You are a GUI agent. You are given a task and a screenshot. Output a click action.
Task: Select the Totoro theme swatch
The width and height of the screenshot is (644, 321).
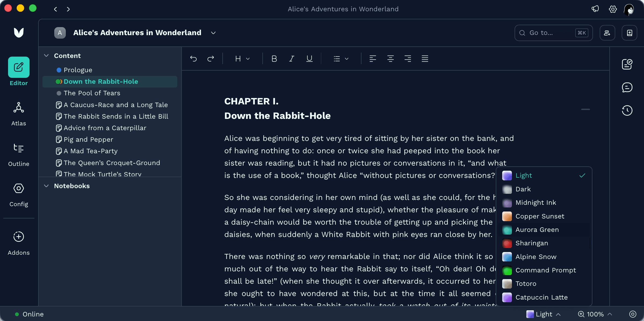(x=507, y=284)
